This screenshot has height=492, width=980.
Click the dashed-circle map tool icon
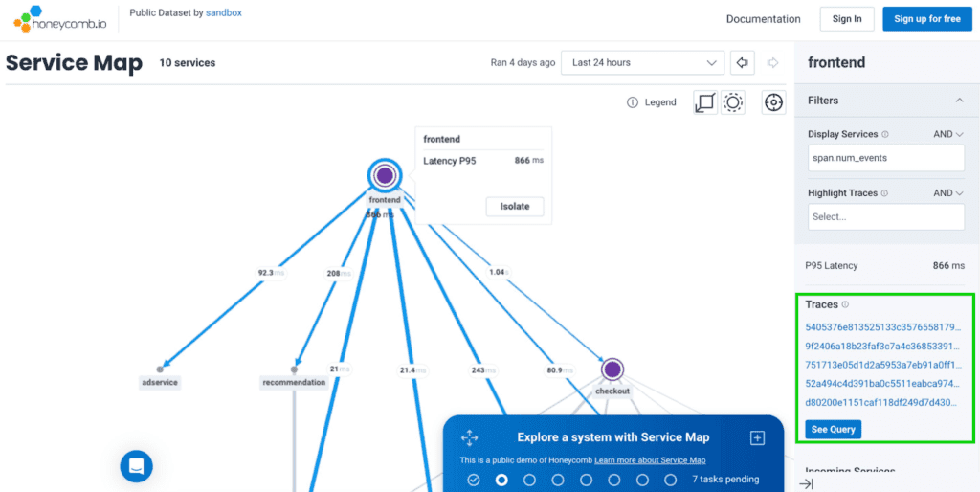click(x=733, y=102)
